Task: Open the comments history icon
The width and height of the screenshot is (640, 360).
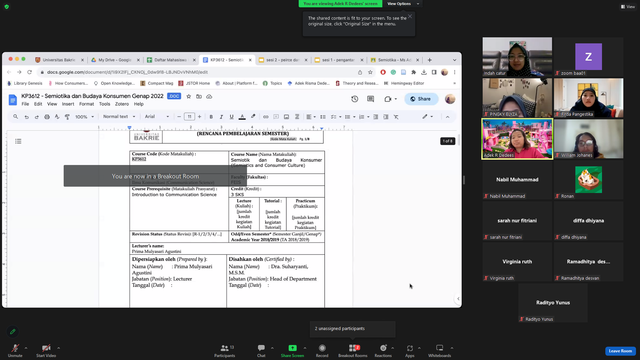Action: tap(370, 99)
